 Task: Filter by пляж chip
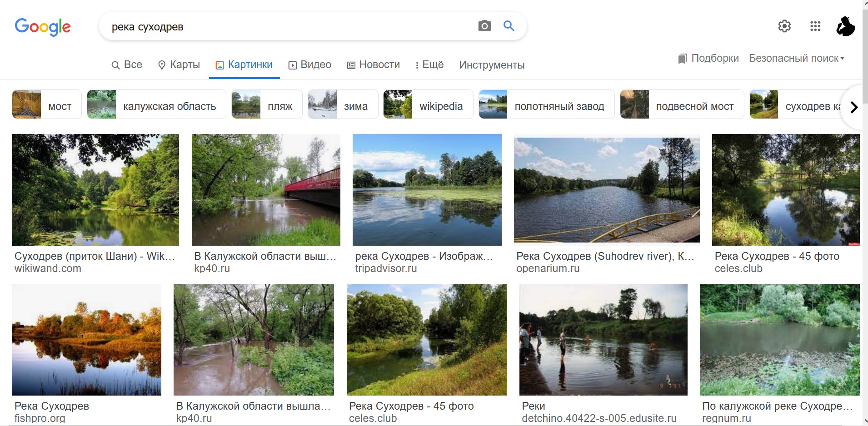pos(267,104)
